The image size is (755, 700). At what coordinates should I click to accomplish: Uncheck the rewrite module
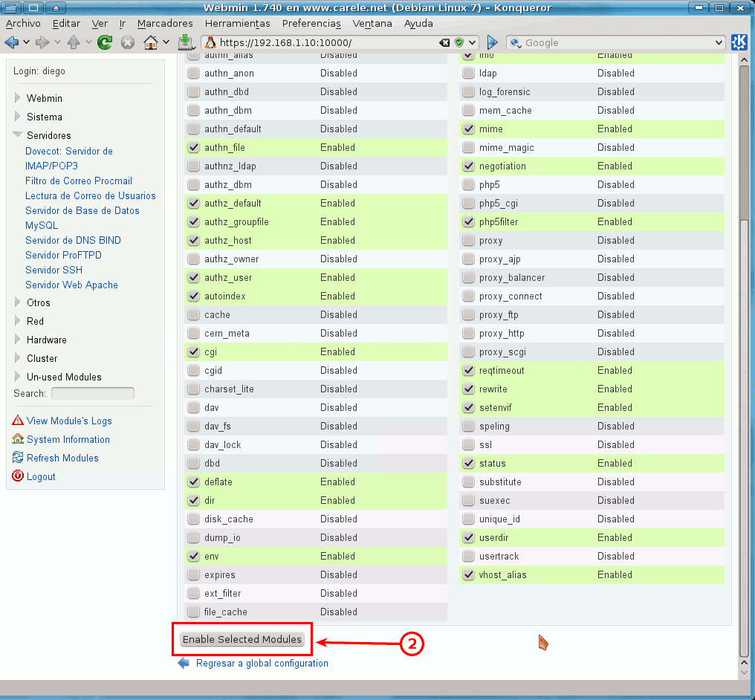coord(467,389)
